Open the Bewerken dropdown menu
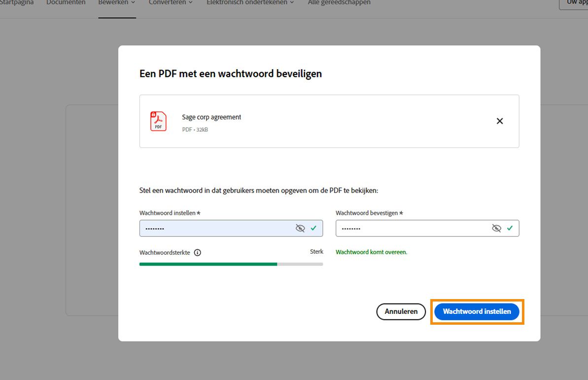 116,2
